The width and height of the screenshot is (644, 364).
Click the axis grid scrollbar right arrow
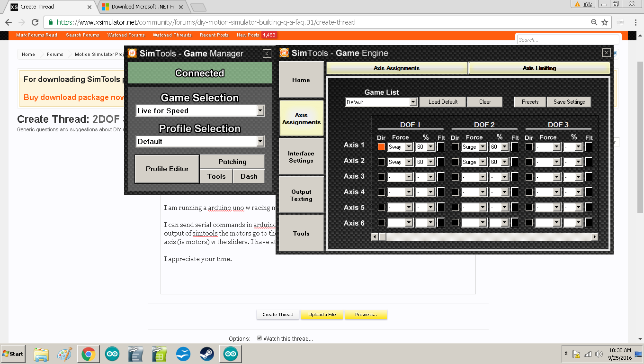(x=595, y=237)
